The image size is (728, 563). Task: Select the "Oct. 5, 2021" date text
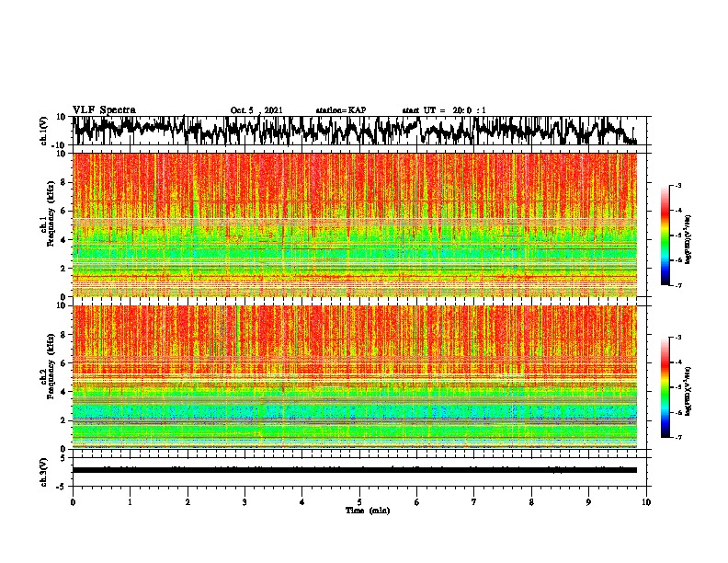[256, 110]
